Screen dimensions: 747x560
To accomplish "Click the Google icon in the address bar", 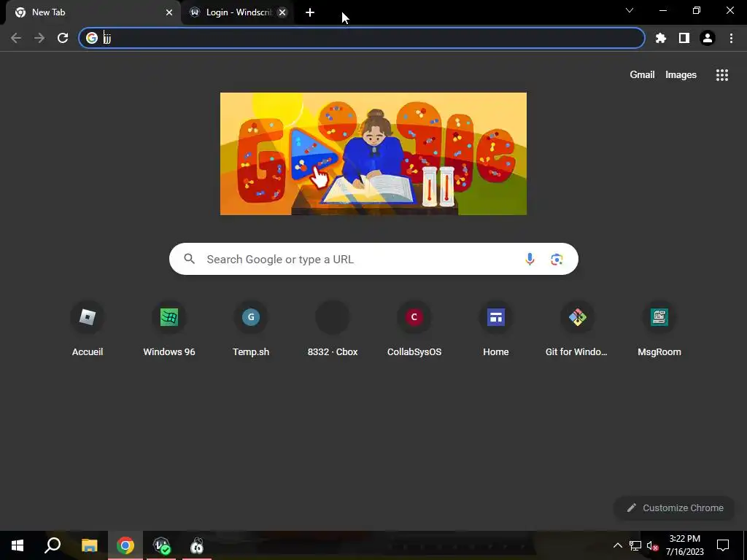I will [x=92, y=38].
